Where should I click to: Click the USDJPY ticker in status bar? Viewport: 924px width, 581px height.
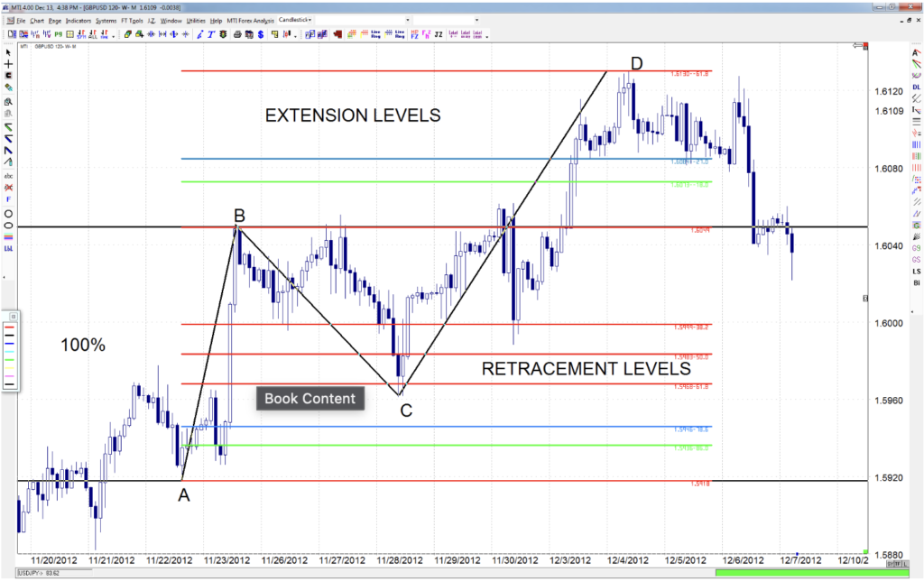19,573
